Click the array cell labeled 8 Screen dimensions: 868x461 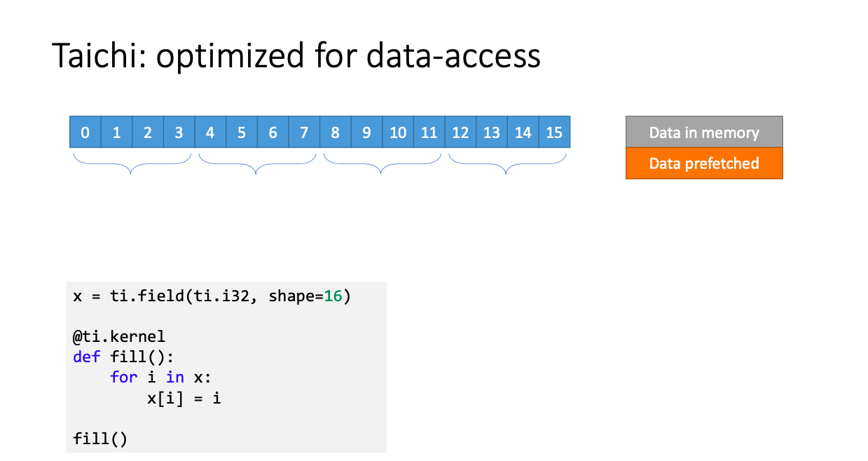coord(336,132)
